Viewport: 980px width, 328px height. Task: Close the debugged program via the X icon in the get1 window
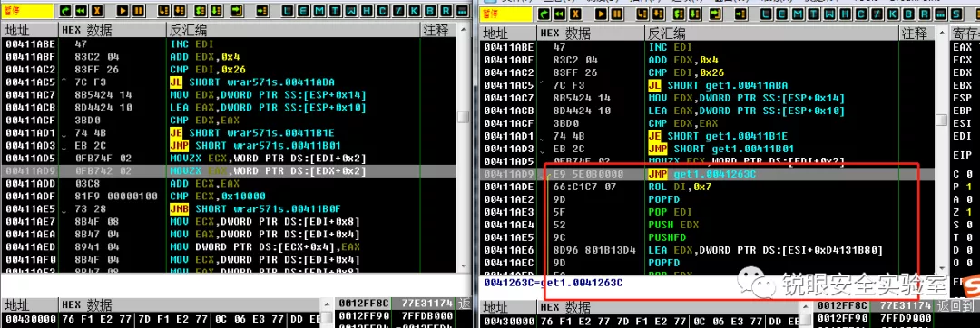[x=575, y=14]
